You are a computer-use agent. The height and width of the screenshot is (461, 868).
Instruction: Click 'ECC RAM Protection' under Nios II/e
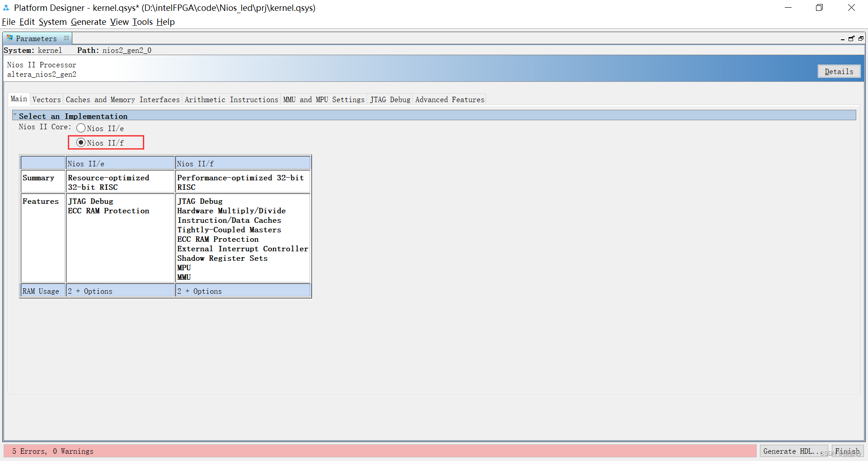(x=108, y=211)
